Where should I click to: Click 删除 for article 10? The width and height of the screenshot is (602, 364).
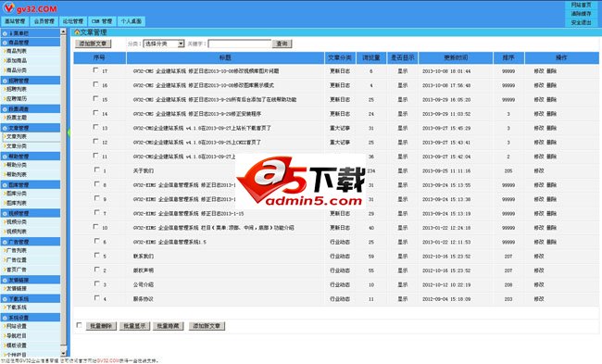tap(551, 228)
